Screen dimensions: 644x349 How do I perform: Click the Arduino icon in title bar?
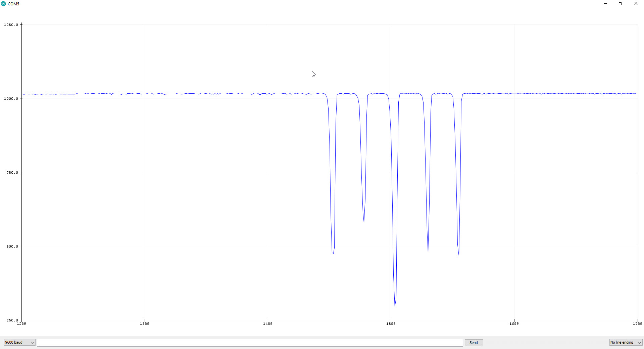(x=3, y=4)
